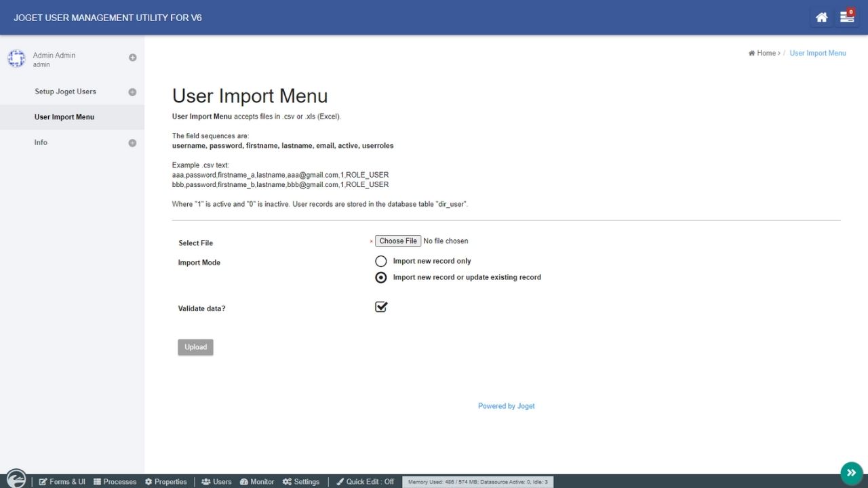Click Choose File to select a file
Screen dimensions: 868x488
pos(398,241)
